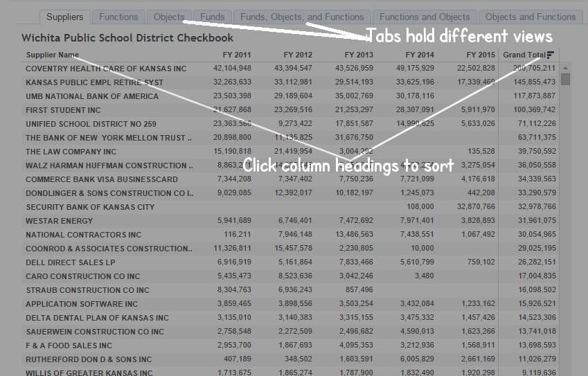Screen dimensions: 588x376
Task: Select the Suppliers tab
Action: coord(65,17)
